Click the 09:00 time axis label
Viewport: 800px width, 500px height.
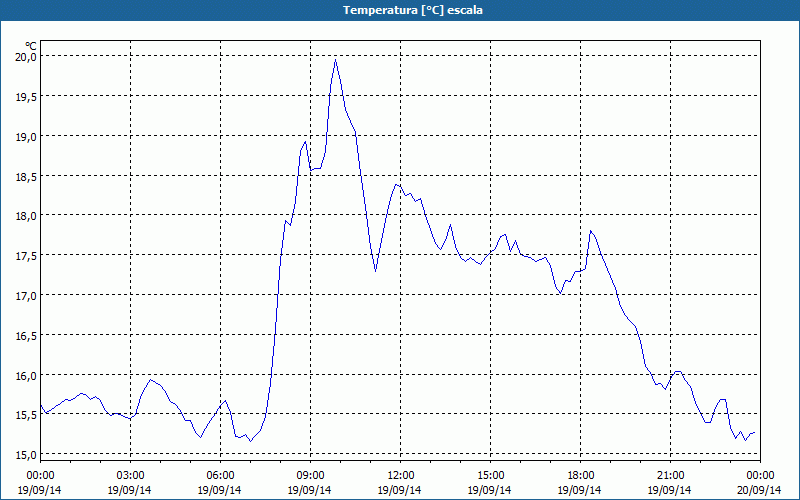pyautogui.click(x=310, y=476)
